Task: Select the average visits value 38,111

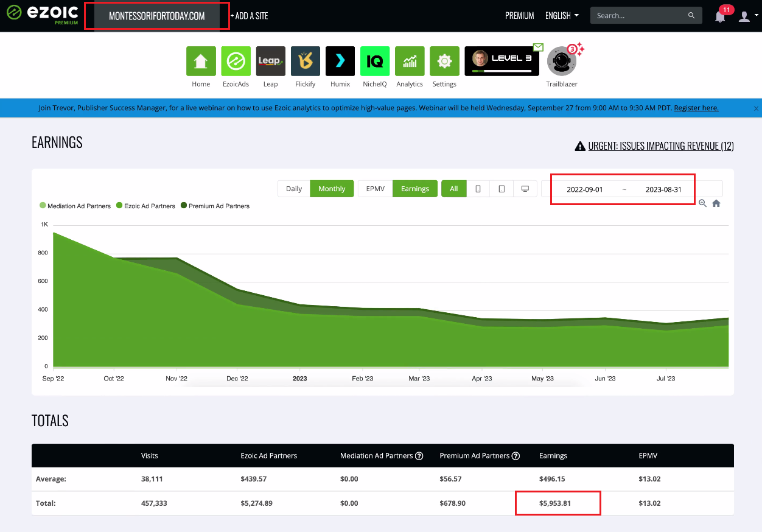Action: coord(152,479)
